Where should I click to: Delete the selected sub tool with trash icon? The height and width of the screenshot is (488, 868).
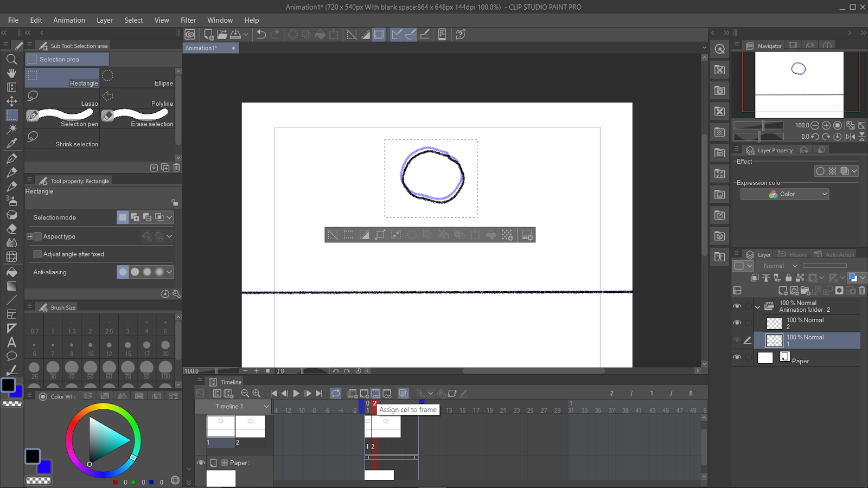tap(176, 168)
